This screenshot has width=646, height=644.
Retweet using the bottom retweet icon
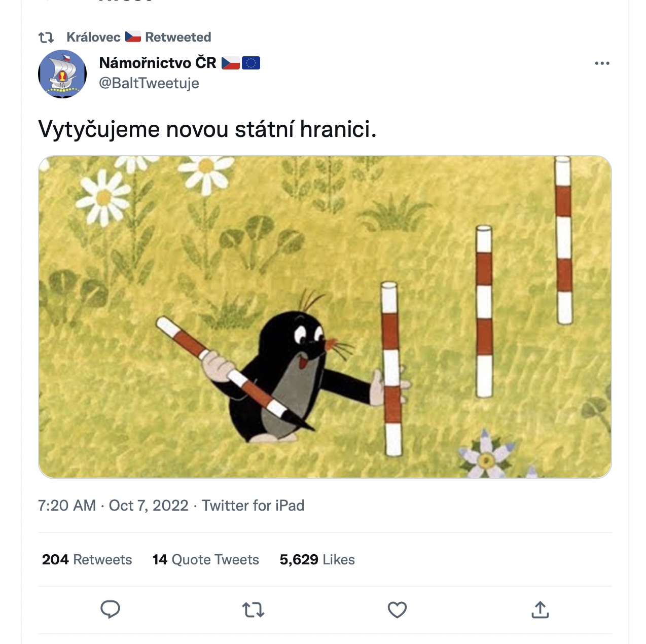pos(253,610)
